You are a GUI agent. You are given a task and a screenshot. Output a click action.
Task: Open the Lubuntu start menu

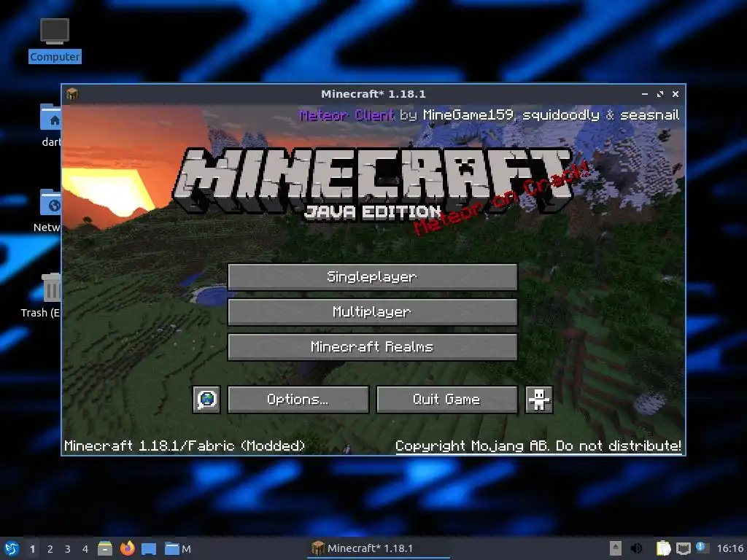[12, 548]
